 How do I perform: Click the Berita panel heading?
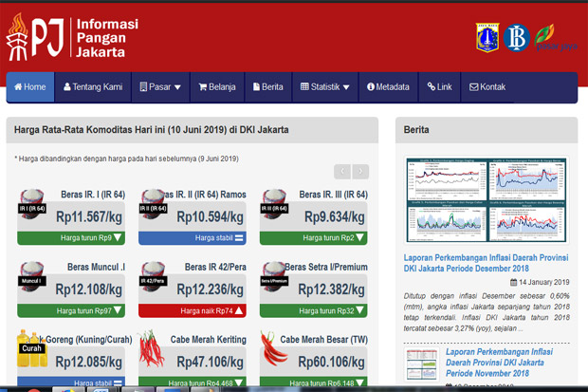coord(416,130)
